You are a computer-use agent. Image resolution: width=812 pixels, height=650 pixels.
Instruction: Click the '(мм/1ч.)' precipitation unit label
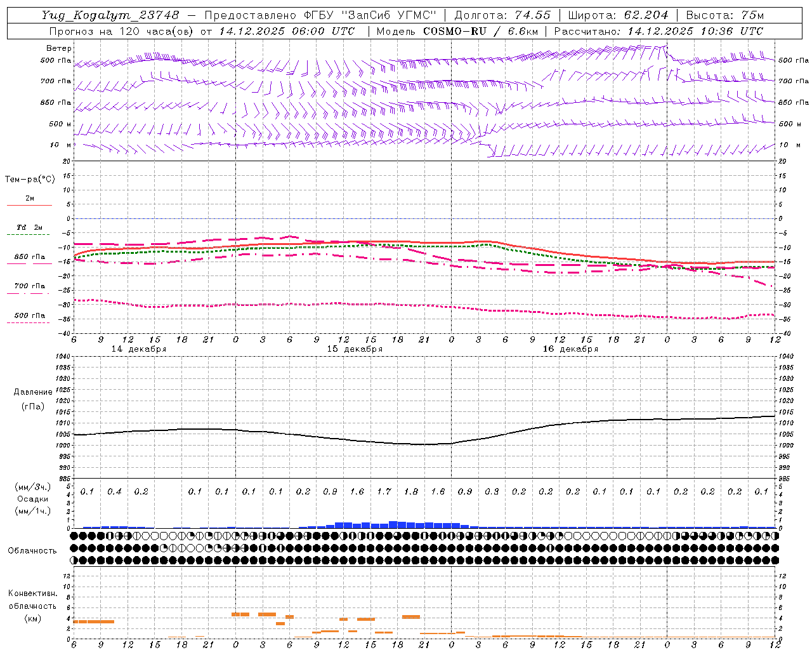coord(32,511)
